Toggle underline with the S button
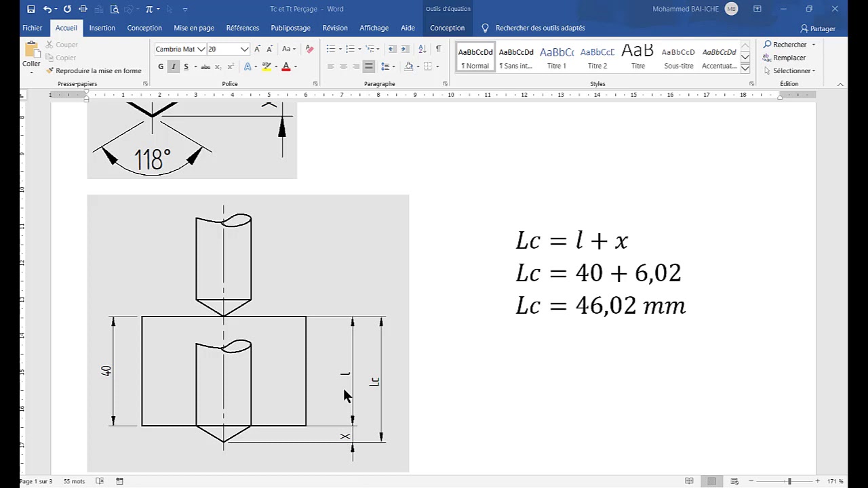Screen dimensions: 868x488 pyautogui.click(x=186, y=66)
